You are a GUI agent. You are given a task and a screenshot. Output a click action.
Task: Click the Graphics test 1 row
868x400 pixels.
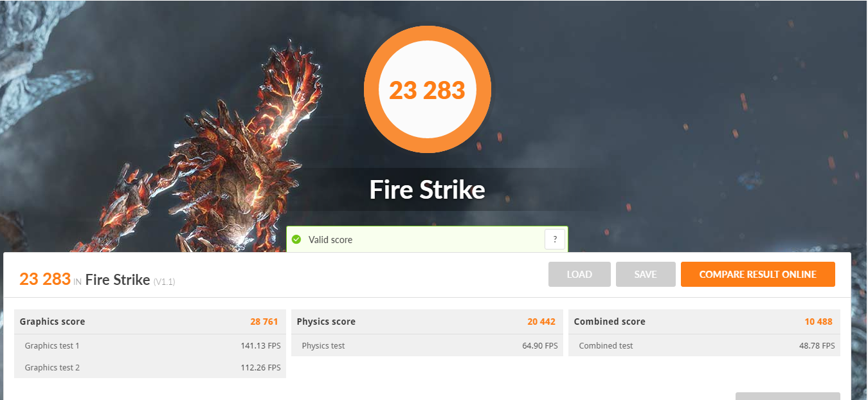point(150,345)
